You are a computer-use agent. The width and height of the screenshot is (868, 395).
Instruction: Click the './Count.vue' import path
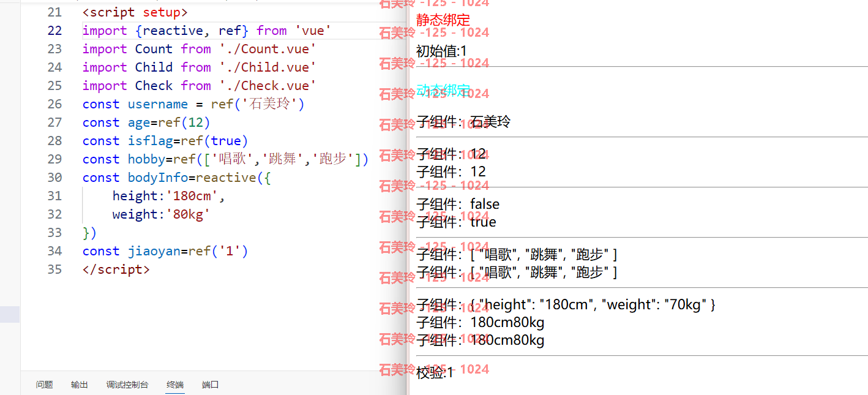[268, 49]
